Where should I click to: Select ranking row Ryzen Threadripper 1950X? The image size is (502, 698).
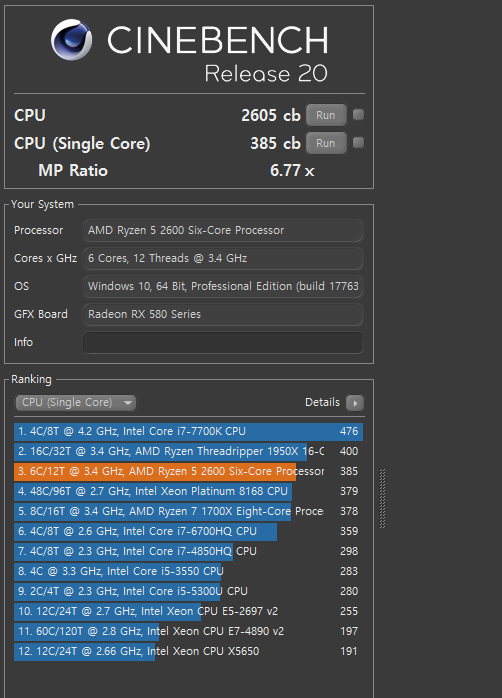(188, 451)
